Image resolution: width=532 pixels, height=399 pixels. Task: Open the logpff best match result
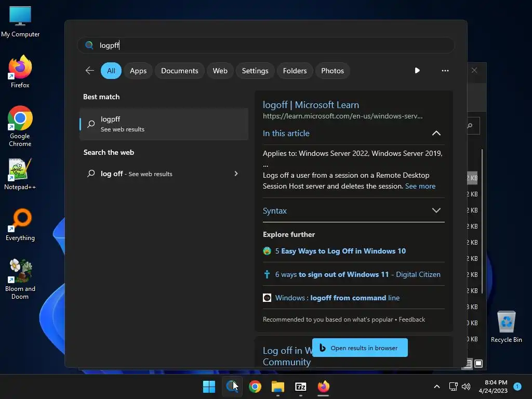(164, 124)
